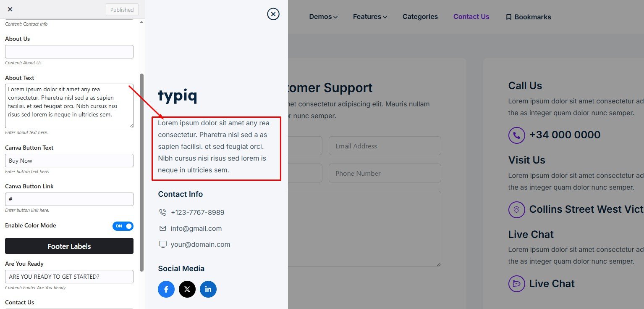
Task: Click the X (Twitter) social icon
Action: (x=187, y=289)
